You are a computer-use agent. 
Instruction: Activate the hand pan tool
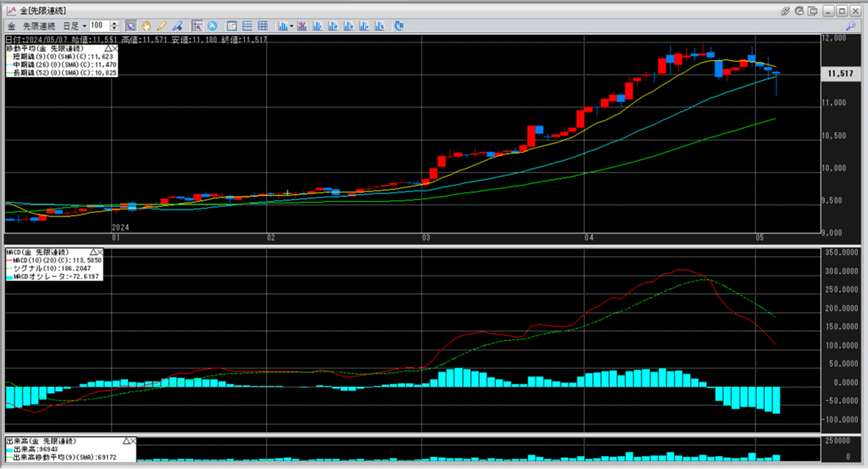147,25
